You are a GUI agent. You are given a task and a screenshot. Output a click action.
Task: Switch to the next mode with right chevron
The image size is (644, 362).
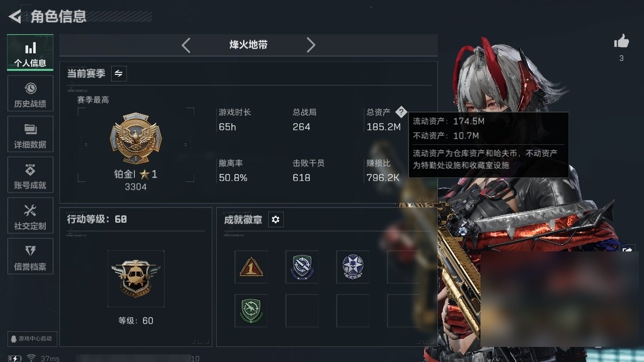click(311, 45)
